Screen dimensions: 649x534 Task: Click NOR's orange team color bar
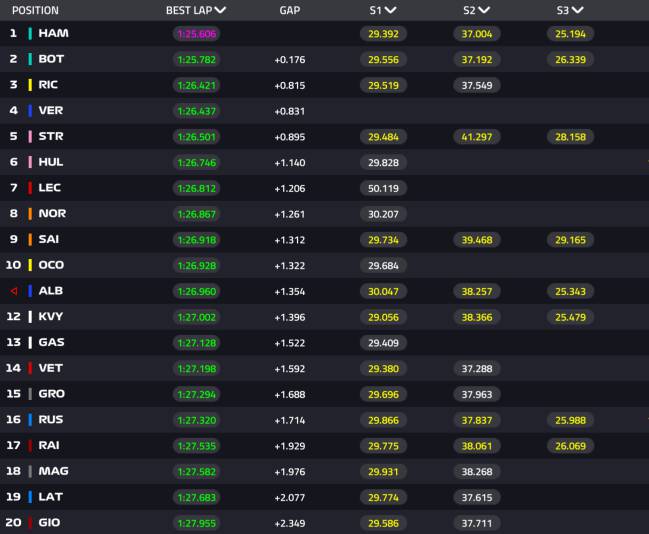[x=30, y=213]
